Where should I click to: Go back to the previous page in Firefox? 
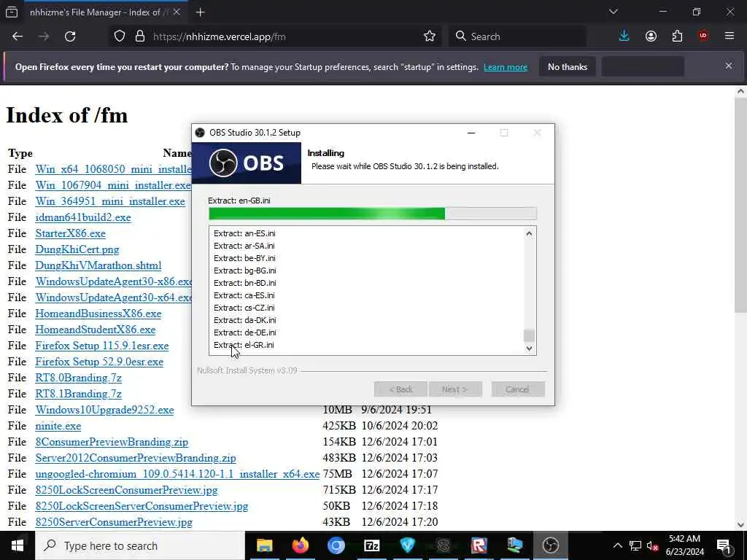tap(18, 36)
